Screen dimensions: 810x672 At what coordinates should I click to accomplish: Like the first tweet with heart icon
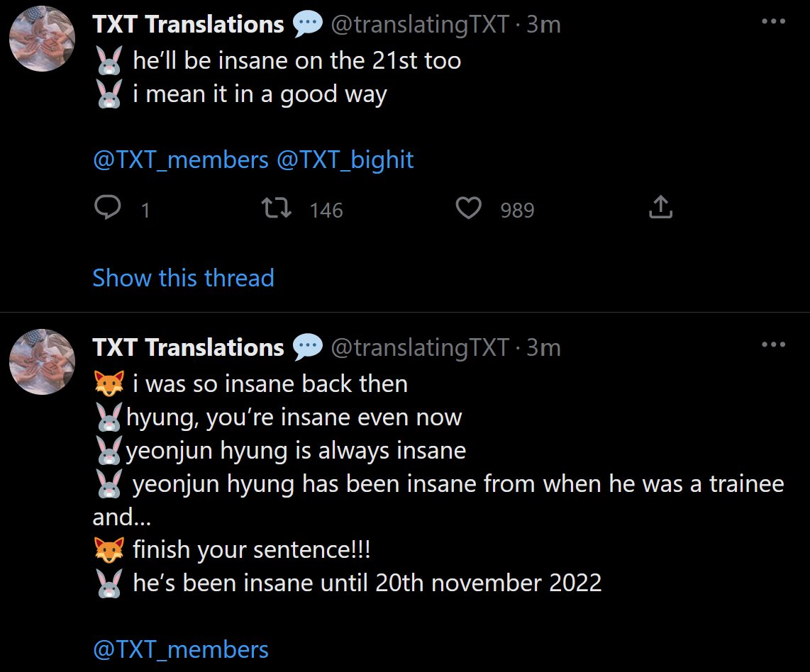tap(469, 208)
